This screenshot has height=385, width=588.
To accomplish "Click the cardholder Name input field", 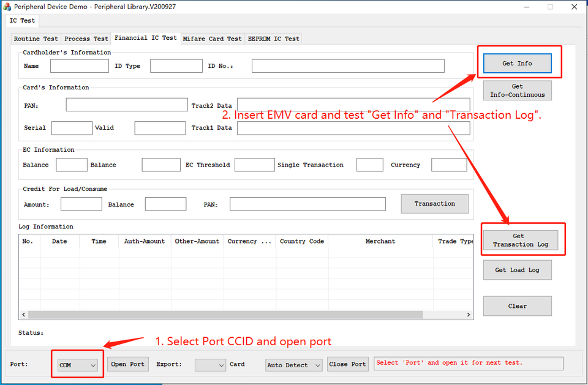I will (x=79, y=66).
